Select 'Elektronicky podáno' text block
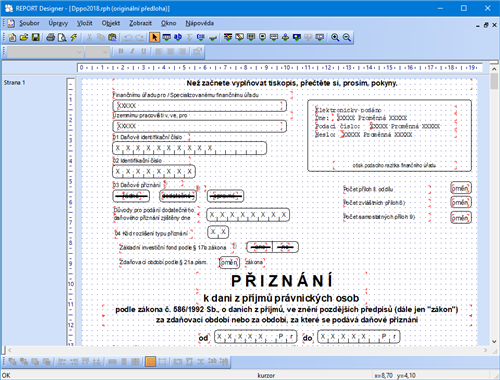The width and height of the screenshot is (500, 380). [348, 110]
